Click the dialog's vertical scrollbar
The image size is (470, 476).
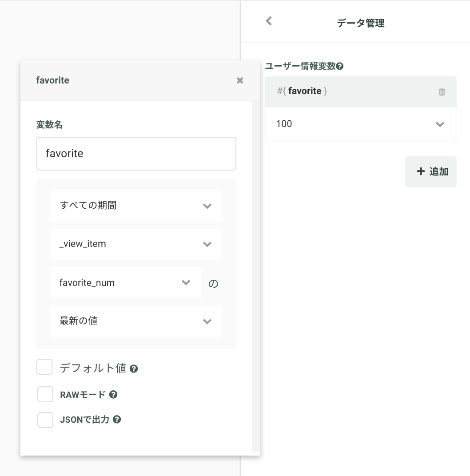pos(256,276)
